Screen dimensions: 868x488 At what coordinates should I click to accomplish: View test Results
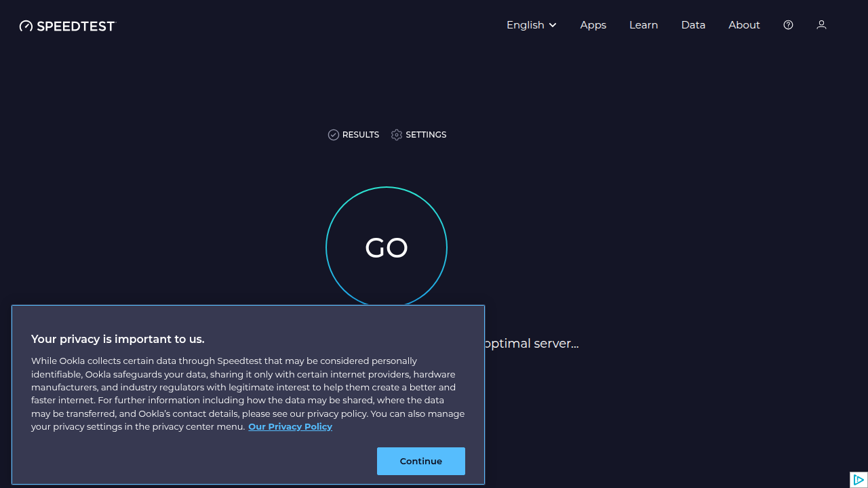[x=353, y=135]
